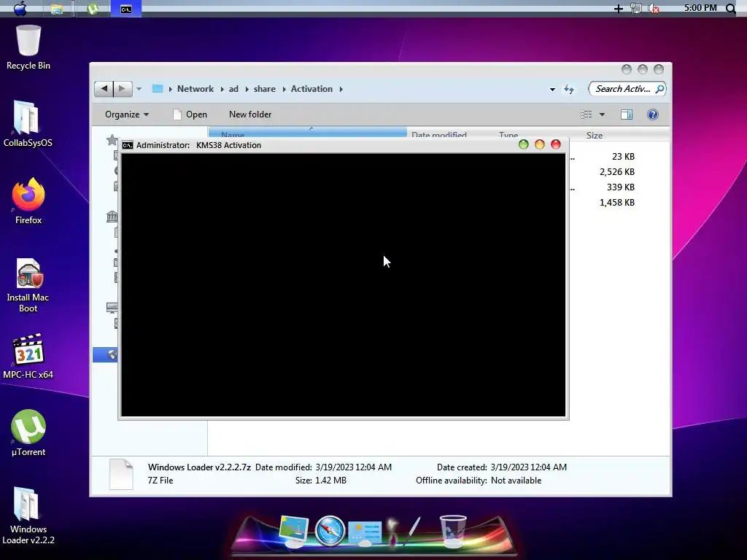This screenshot has height=560, width=747.
Task: Refresh the Explorer folder view
Action: point(569,90)
